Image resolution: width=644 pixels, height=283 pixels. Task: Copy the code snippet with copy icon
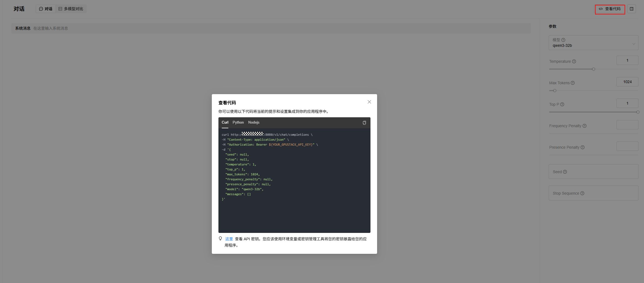364,123
